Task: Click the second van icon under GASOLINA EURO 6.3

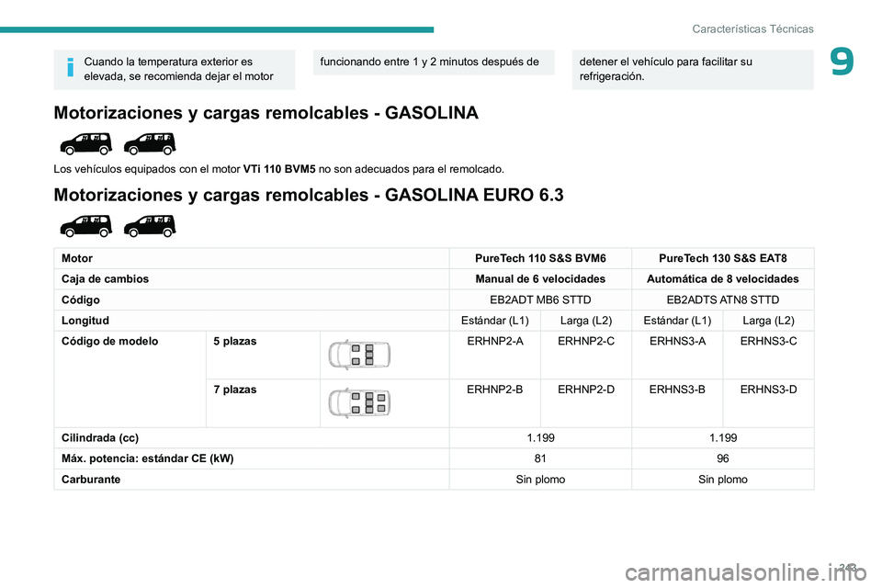Action: click(150, 226)
